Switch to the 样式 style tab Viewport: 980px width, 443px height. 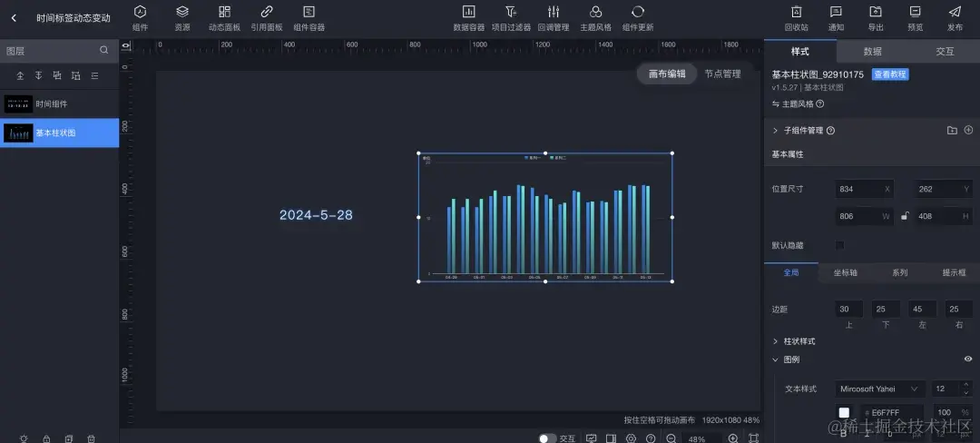click(x=800, y=51)
